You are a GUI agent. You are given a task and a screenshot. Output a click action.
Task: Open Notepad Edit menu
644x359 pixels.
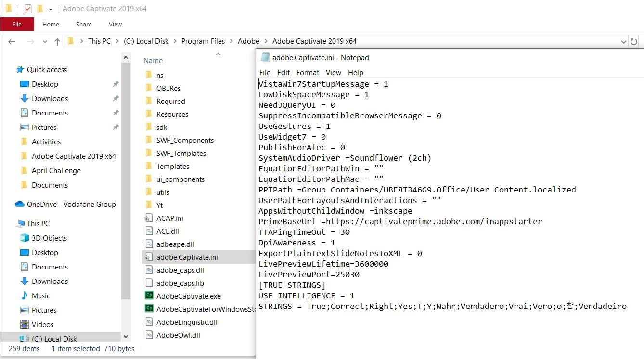click(283, 73)
